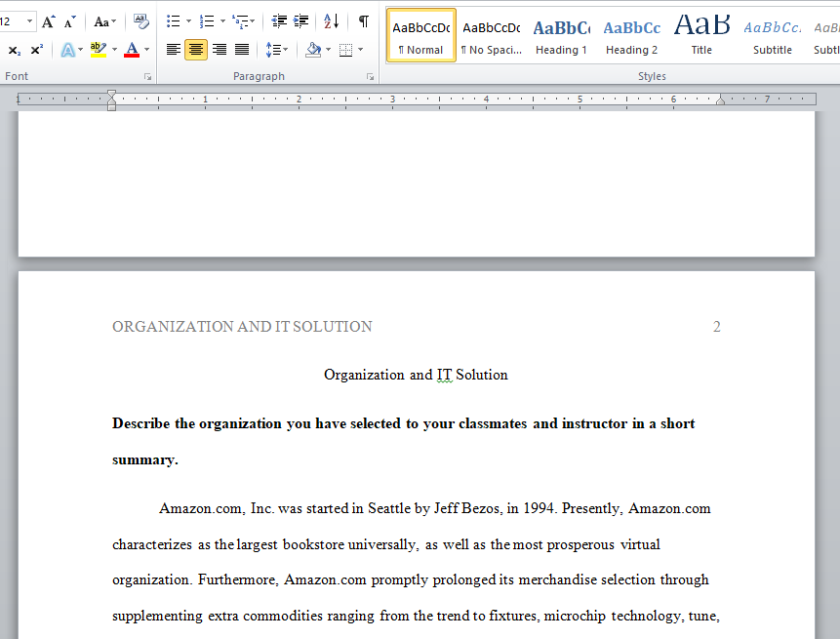Clear all formatting with the eraser icon
Screen dimensions: 840x639
tap(140, 22)
